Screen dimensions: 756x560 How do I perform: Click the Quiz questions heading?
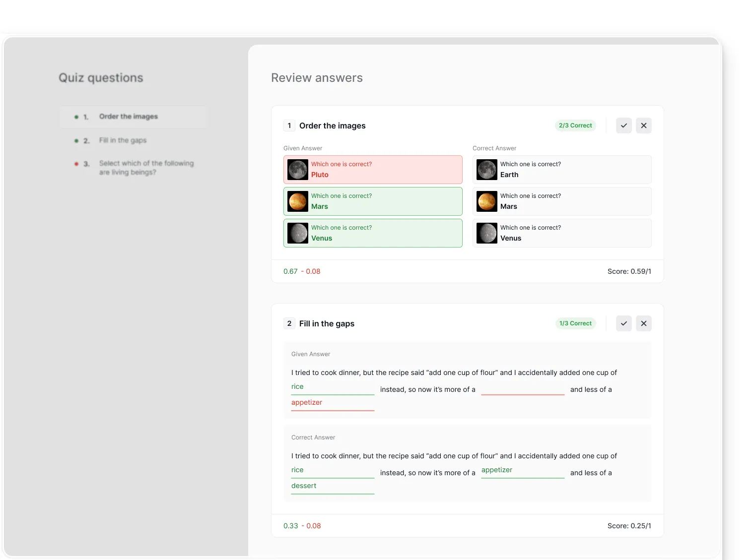101,78
